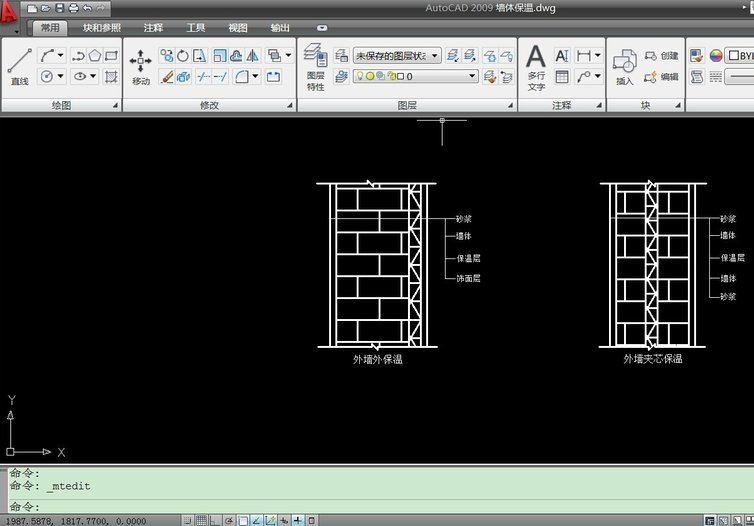Toggle Snap mode in status bar
This screenshot has height=526, width=754.
coord(187,520)
